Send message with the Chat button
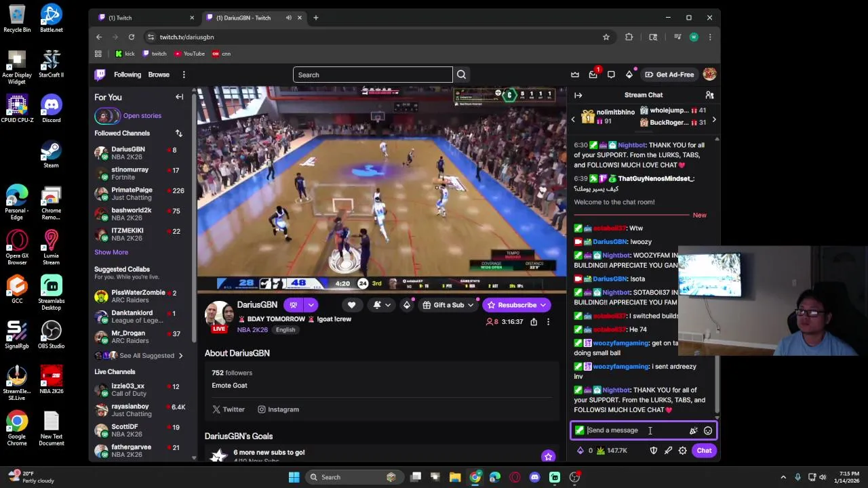Viewport: 868px width, 488px height. click(704, 451)
